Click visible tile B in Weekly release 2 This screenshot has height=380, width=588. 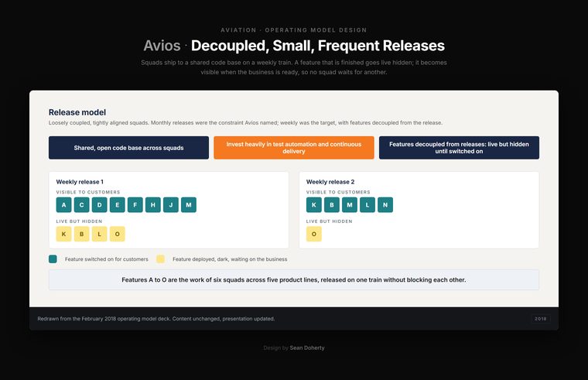click(332, 205)
